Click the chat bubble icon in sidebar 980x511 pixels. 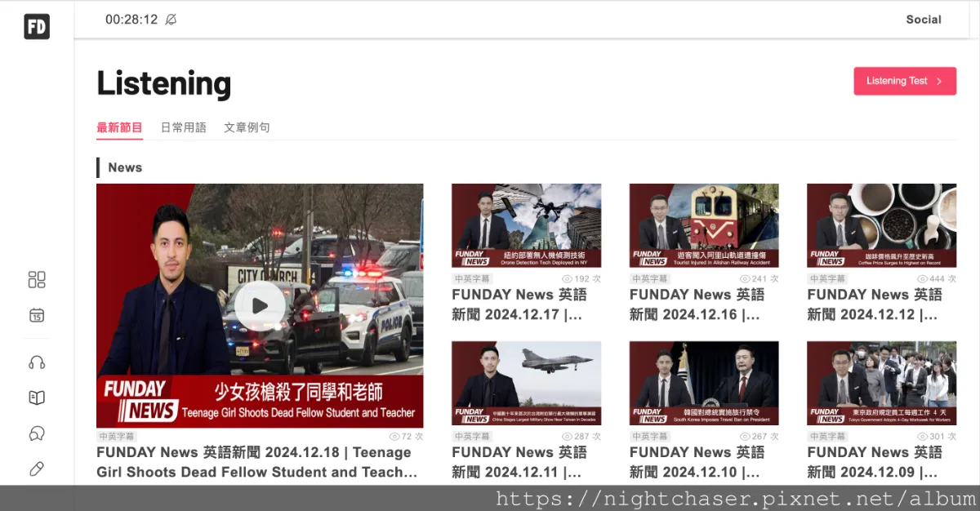[37, 433]
